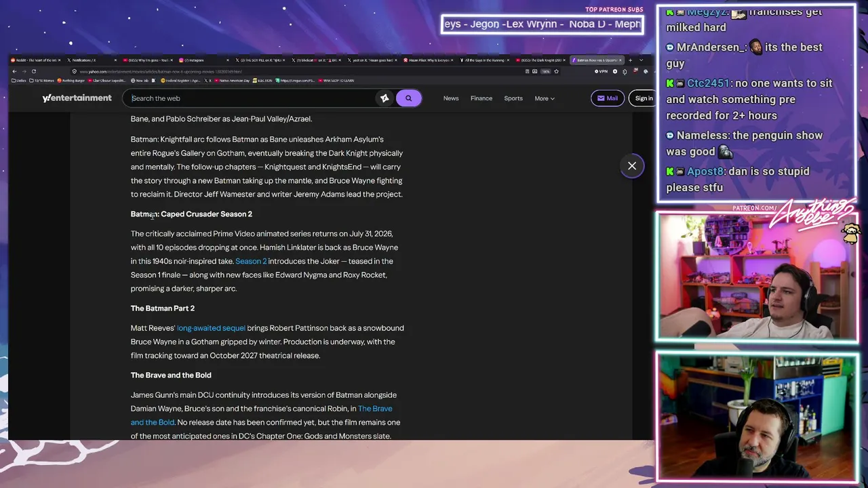Click Apost8 username in chat
This screenshot has height=488, width=868.
click(x=705, y=171)
